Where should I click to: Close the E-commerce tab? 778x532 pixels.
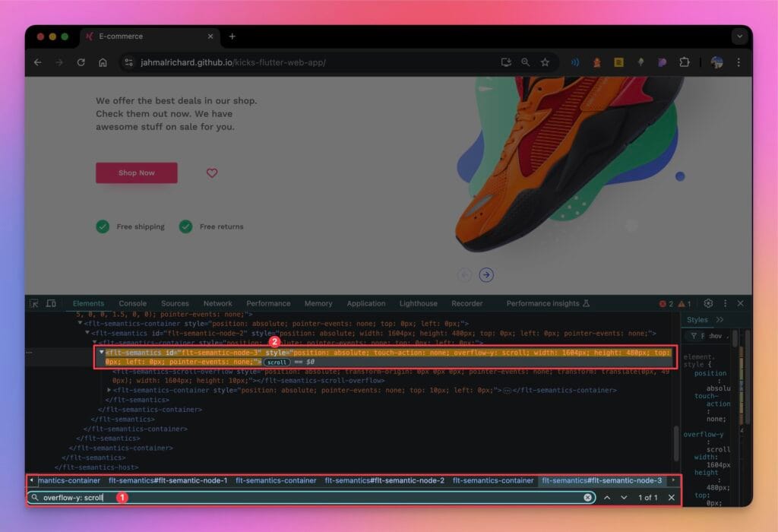[x=210, y=36]
